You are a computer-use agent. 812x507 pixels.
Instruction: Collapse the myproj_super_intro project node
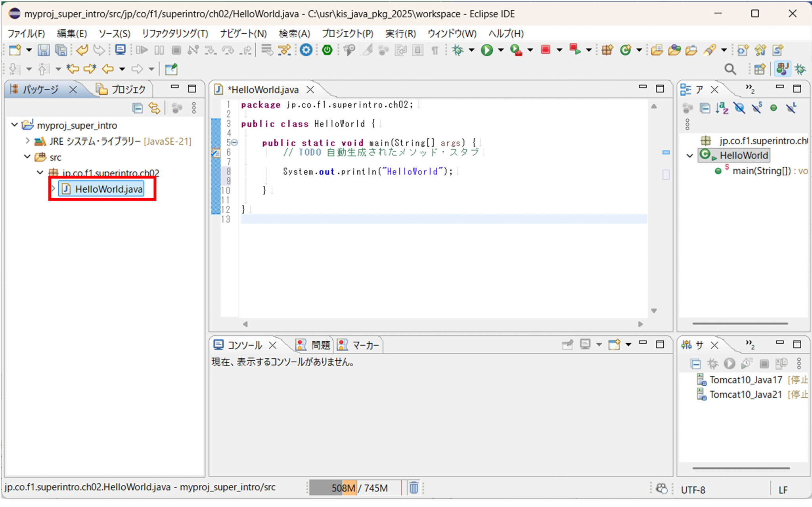point(15,125)
